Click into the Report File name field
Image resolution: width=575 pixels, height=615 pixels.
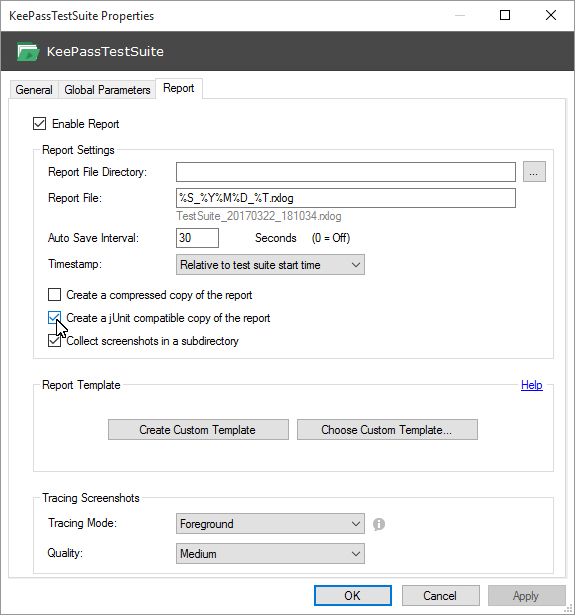[346, 198]
